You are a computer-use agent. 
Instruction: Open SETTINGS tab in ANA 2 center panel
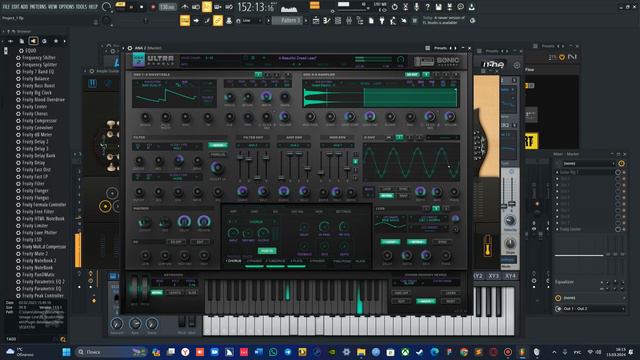[x=344, y=212]
